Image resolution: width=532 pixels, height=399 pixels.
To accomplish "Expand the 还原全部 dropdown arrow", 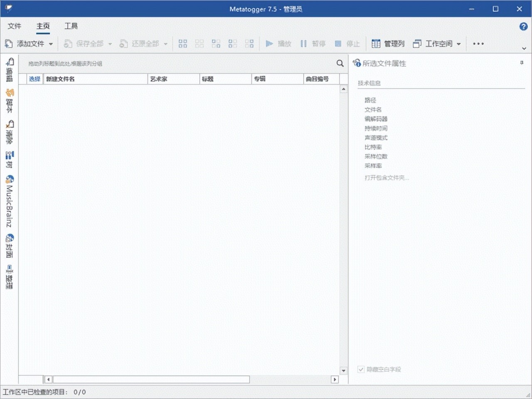I will [165, 44].
